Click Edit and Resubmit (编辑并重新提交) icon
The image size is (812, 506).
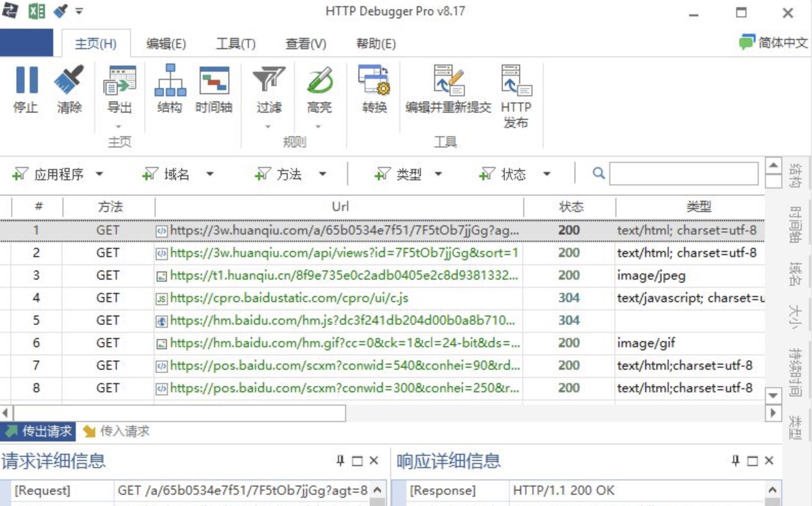click(448, 80)
